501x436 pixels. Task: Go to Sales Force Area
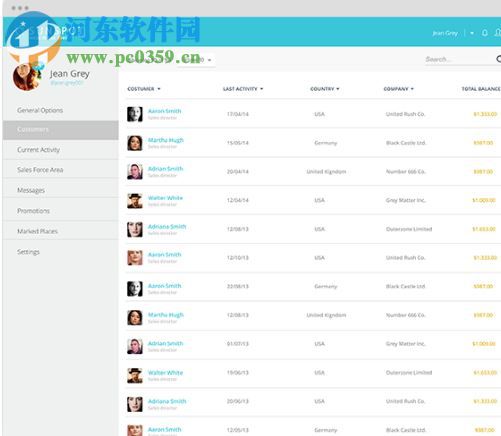point(40,170)
